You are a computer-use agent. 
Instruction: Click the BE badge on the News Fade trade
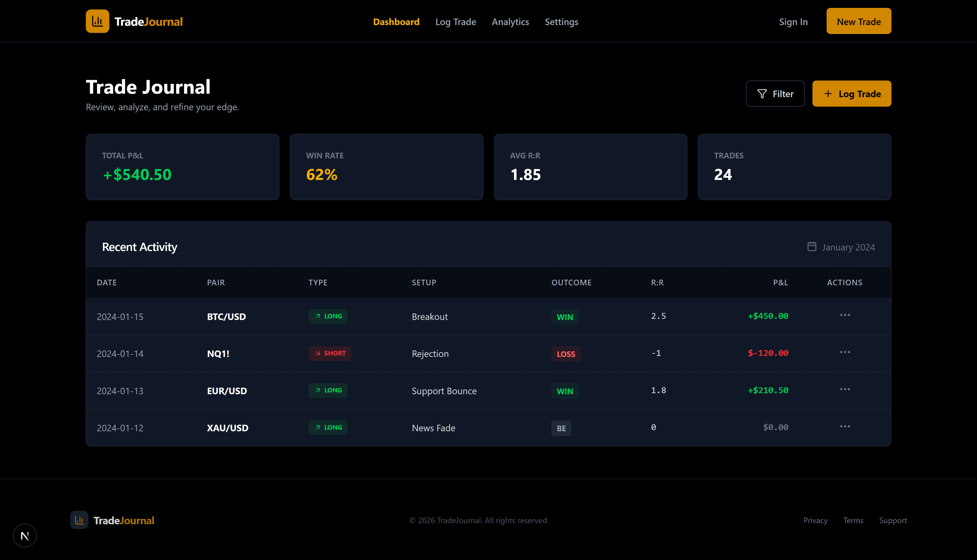click(x=561, y=428)
